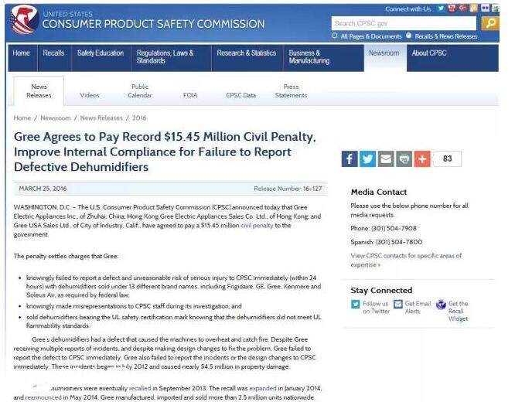
Task: Click Get Email Alerts text link
Action: pos(418,308)
